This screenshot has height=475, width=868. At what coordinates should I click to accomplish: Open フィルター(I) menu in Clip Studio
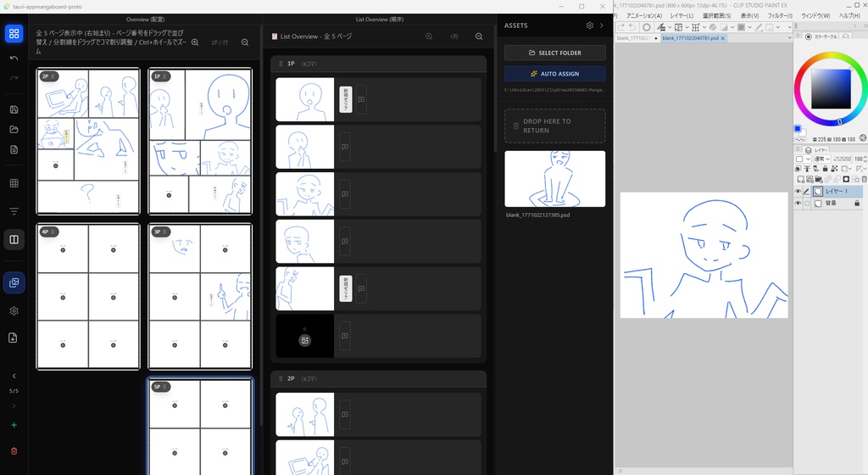(780, 16)
